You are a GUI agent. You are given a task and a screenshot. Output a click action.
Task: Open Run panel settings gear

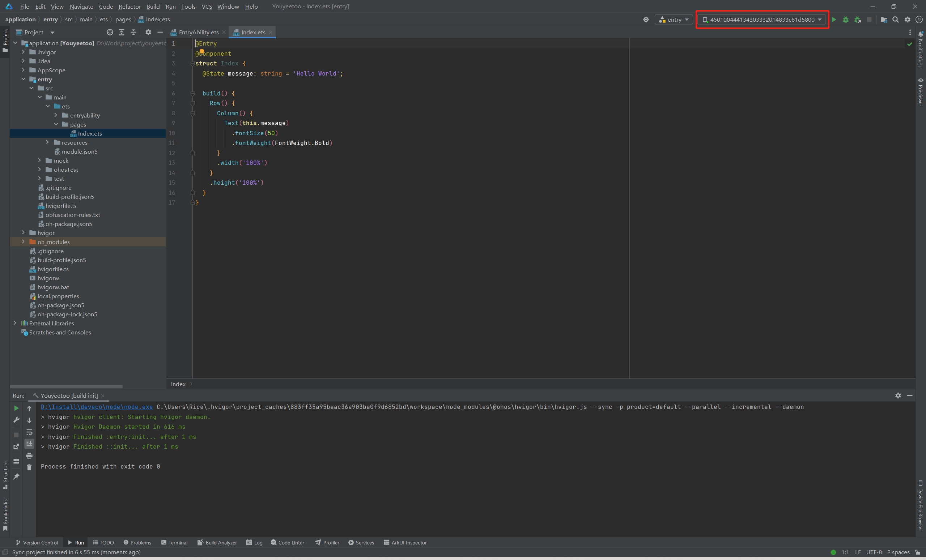click(x=898, y=396)
